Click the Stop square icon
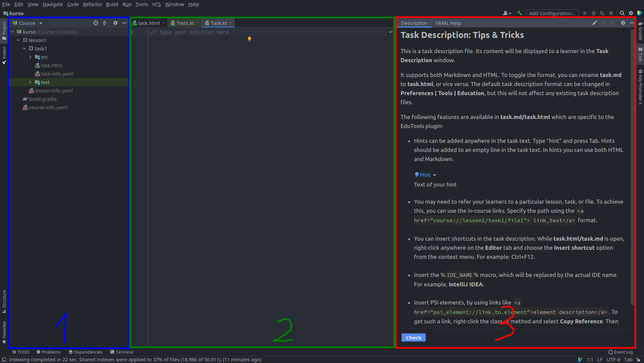644x363 pixels. click(611, 13)
